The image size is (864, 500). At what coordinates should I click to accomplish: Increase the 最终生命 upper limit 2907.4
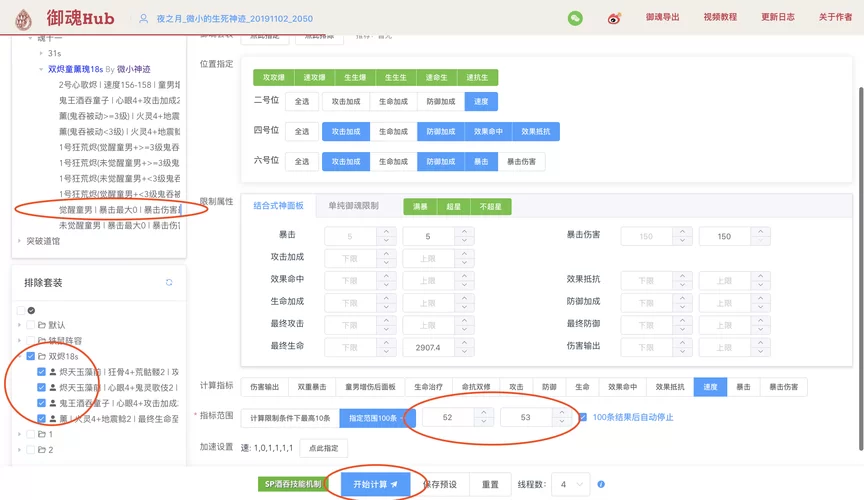point(465,343)
